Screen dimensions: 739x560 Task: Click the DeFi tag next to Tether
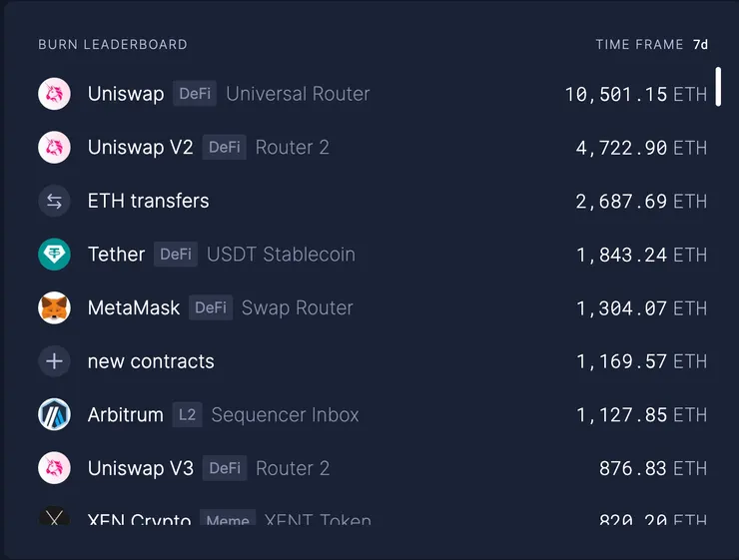point(176,255)
